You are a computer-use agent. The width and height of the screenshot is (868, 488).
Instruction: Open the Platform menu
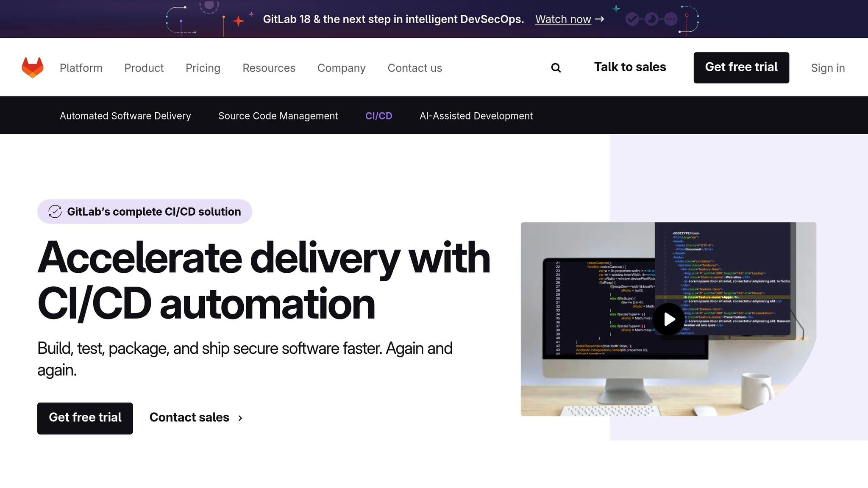coord(81,68)
